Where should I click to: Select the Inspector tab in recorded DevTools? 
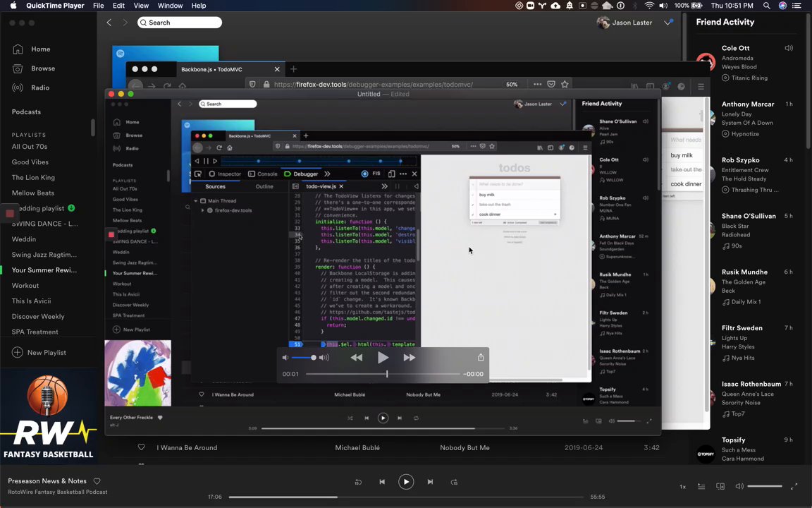pos(225,174)
